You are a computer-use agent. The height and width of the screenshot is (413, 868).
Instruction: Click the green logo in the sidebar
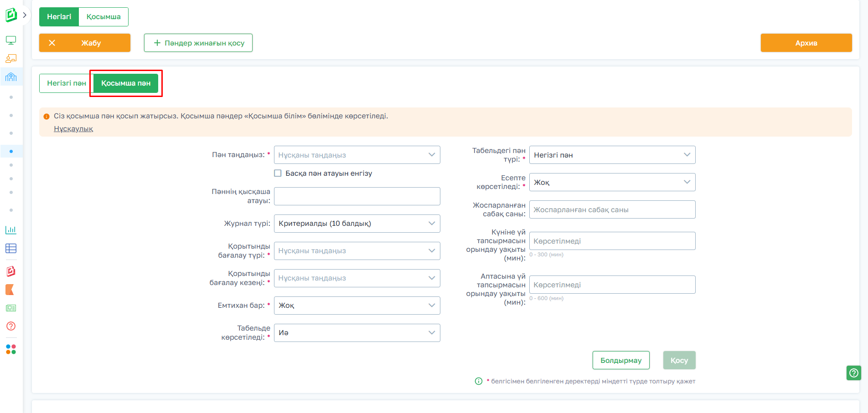(11, 15)
